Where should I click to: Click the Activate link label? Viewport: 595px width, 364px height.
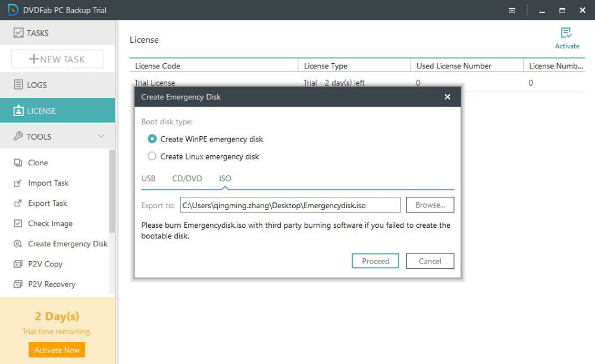coord(567,46)
